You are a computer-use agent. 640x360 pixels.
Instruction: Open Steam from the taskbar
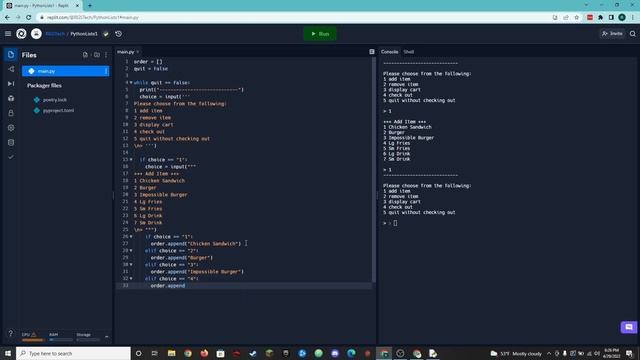pos(253,353)
